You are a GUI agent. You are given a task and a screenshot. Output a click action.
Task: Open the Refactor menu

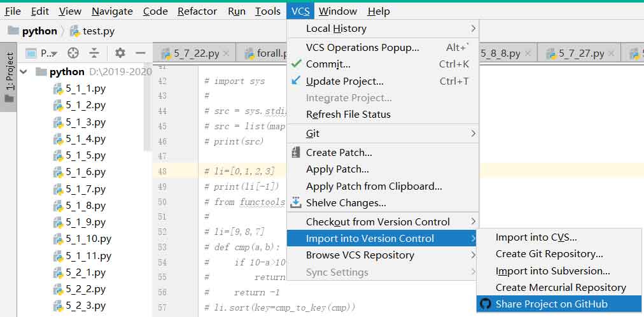(197, 11)
